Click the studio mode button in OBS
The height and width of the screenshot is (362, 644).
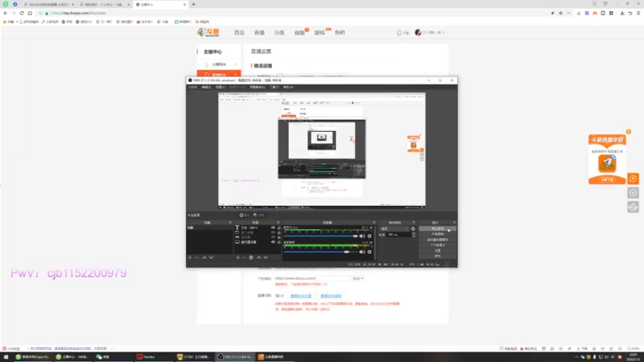[x=437, y=245]
